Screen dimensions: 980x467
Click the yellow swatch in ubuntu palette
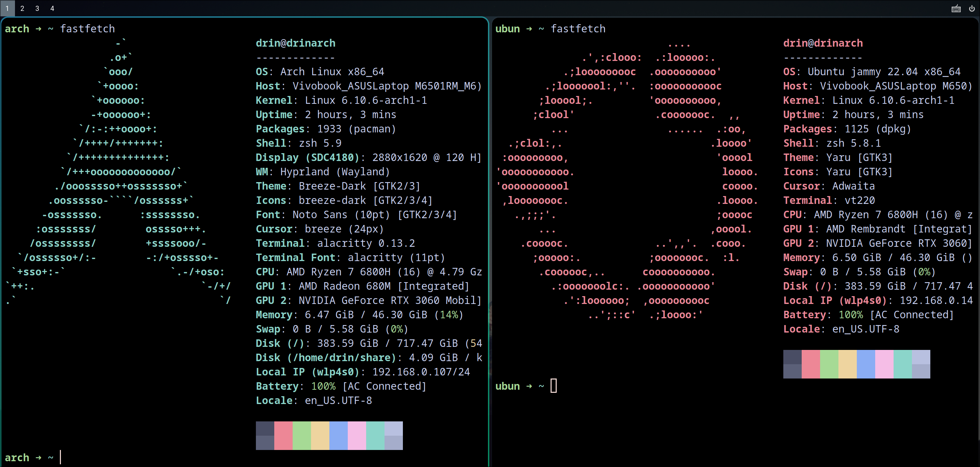(848, 364)
